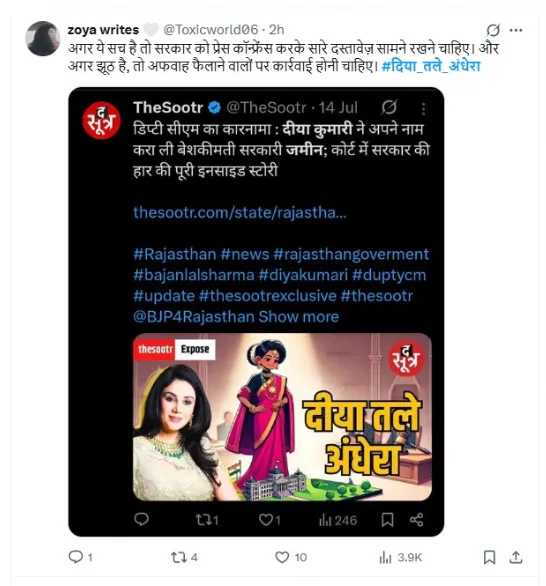Viewport: 546px width, 586px height.
Task: Visit @BJP4Rajasthan mention
Action: [x=194, y=317]
